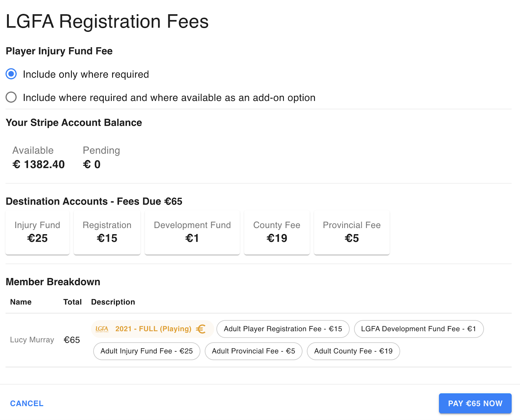Click the Name column header
This screenshot has height=420, width=520.
coord(20,302)
